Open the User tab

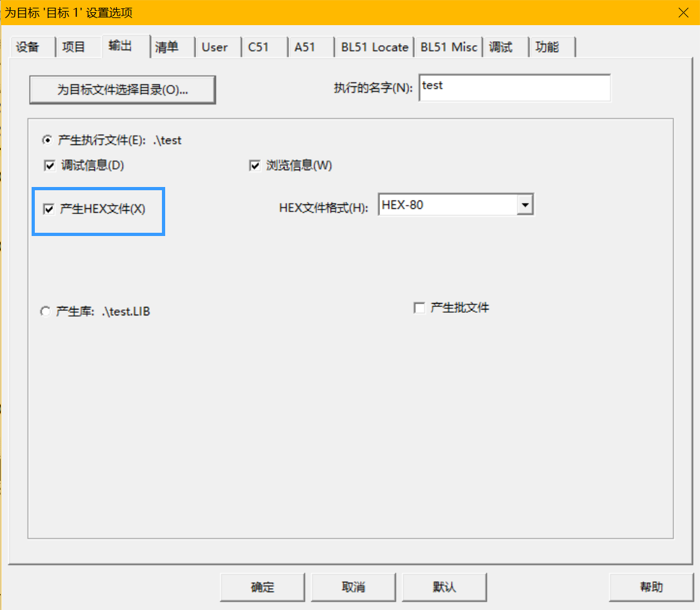click(x=214, y=47)
